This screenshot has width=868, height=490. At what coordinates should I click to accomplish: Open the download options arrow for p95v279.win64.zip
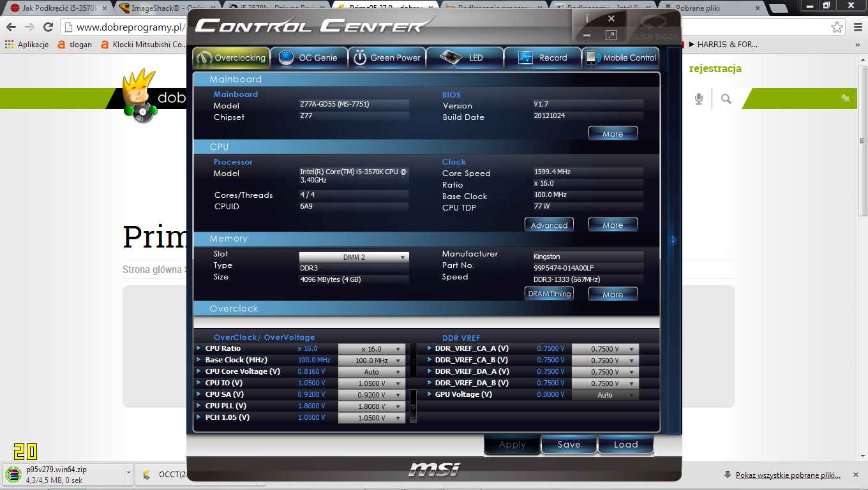tap(129, 474)
